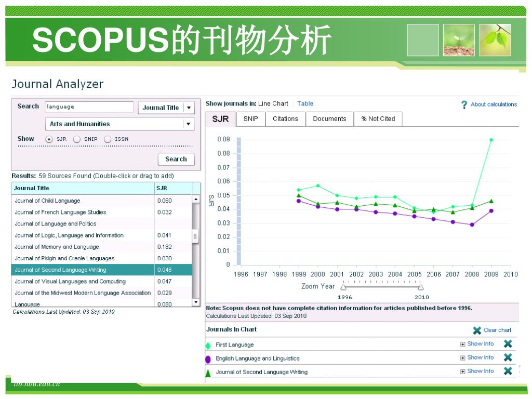The width and height of the screenshot is (532, 399).
Task: Open the Arts and Humanities subject dropdown
Action: point(120,124)
